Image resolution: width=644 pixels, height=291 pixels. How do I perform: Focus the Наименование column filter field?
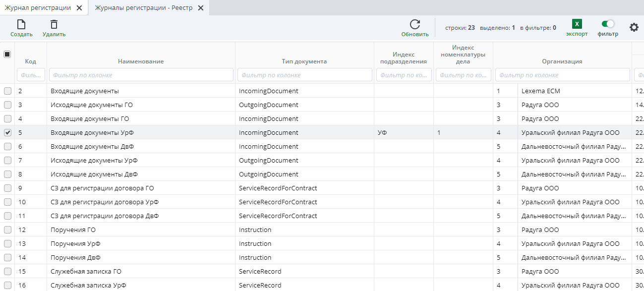click(x=141, y=75)
